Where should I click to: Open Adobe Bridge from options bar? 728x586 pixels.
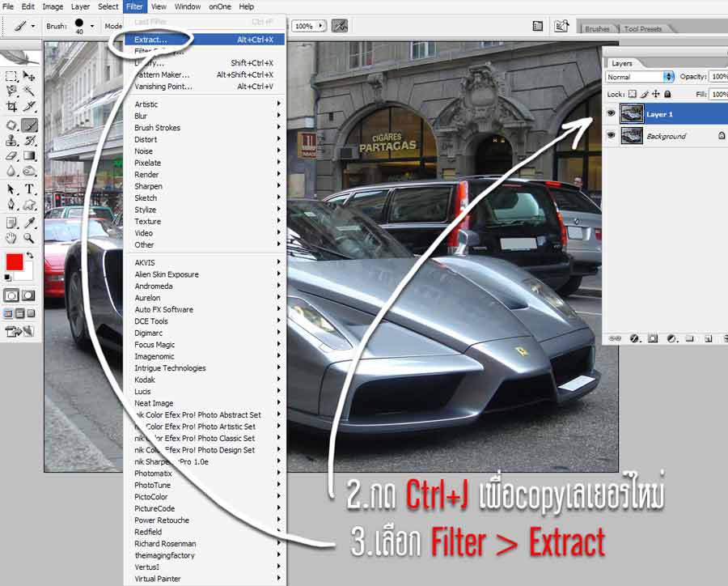(561, 26)
